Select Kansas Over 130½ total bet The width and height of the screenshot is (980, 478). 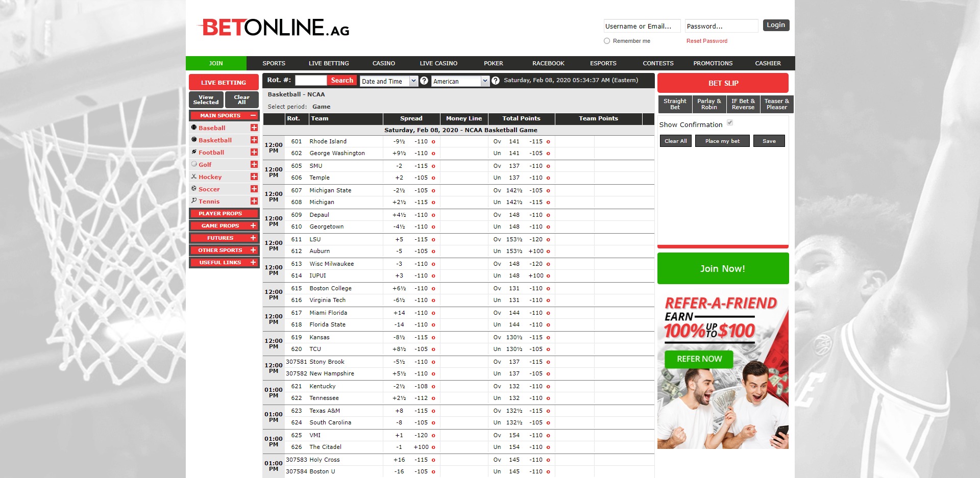(x=521, y=337)
